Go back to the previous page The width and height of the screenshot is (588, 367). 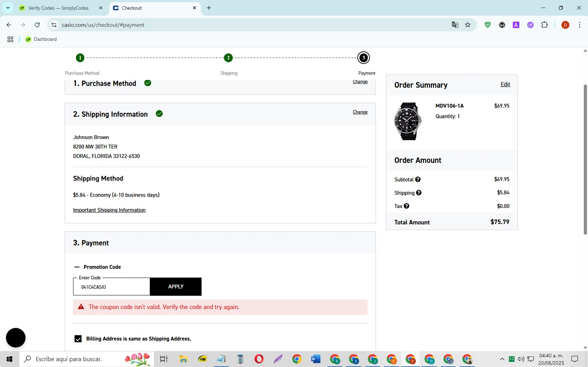(x=9, y=25)
